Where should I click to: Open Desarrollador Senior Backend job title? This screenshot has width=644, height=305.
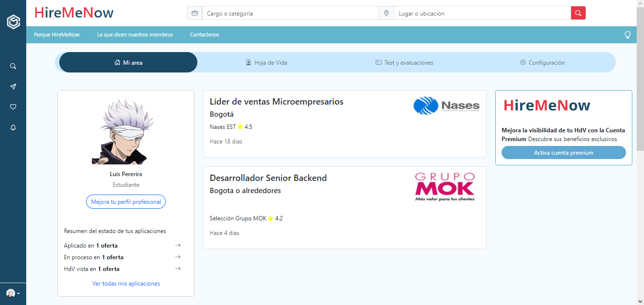pyautogui.click(x=268, y=178)
